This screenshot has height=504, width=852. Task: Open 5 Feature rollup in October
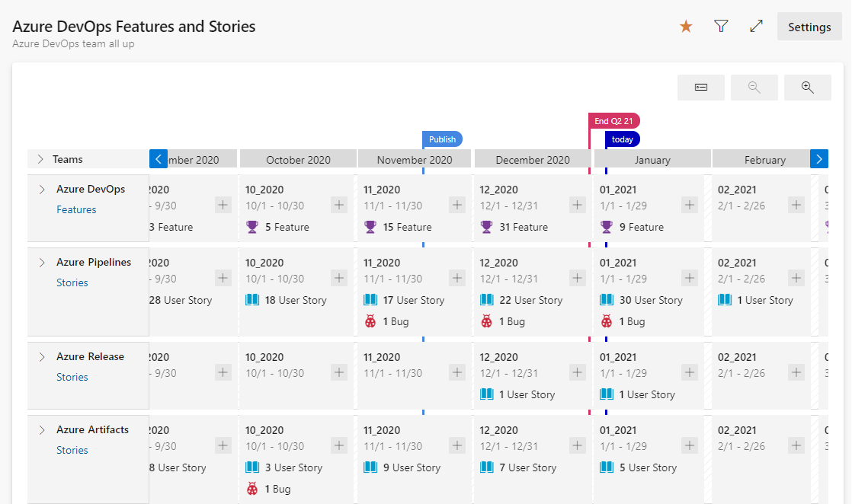coord(277,227)
